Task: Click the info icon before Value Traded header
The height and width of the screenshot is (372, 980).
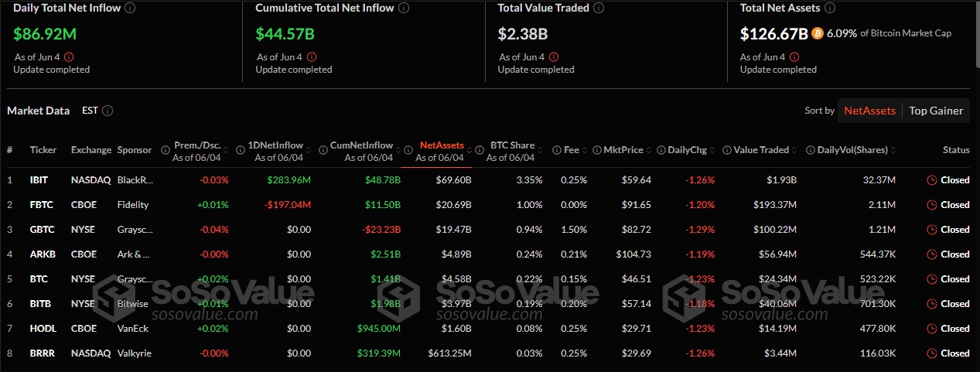Action: pyautogui.click(x=726, y=150)
